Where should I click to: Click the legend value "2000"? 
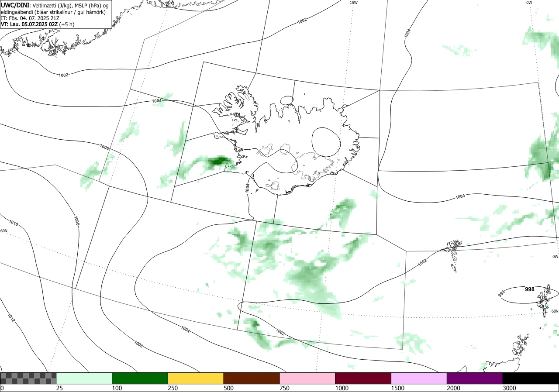453,388
